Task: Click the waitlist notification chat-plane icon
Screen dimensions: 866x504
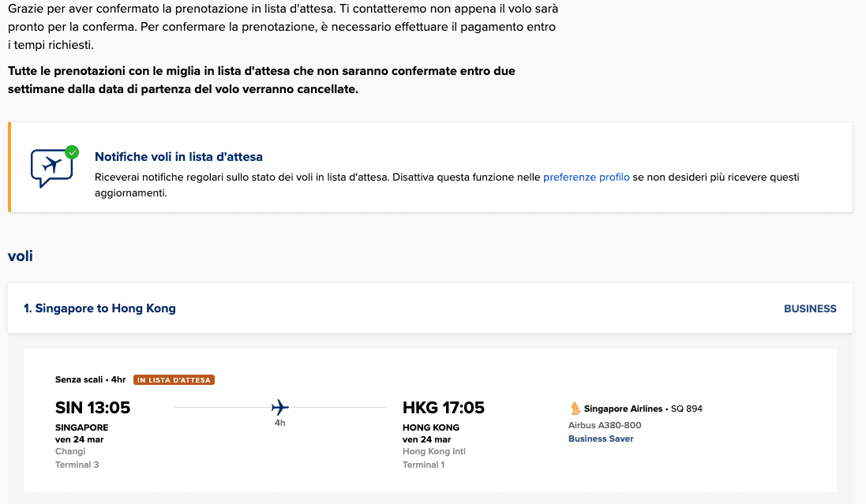Action: (52, 168)
